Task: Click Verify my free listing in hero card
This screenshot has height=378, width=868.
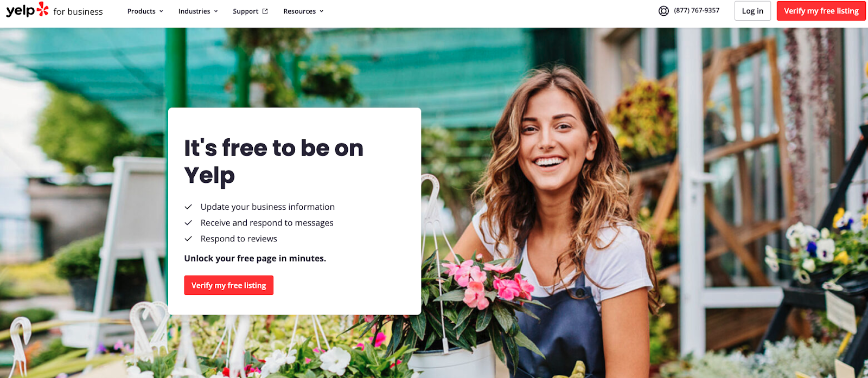Action: click(x=229, y=285)
